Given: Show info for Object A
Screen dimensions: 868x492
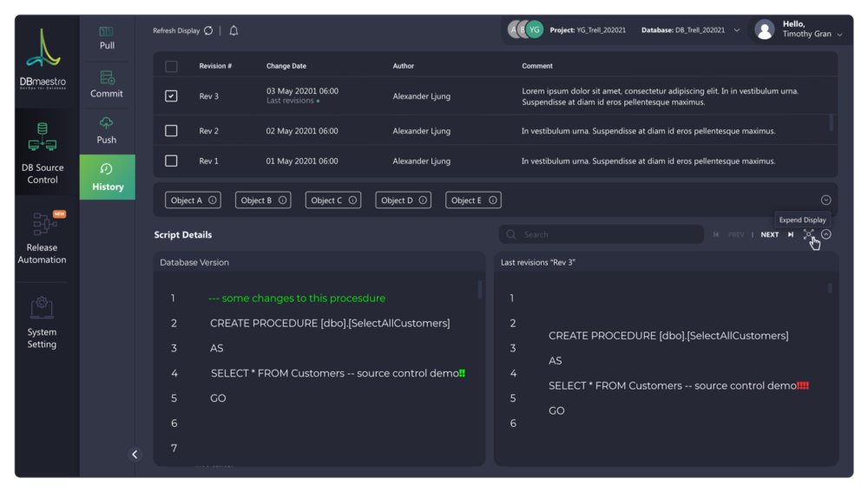Looking at the screenshot, I should 213,200.
